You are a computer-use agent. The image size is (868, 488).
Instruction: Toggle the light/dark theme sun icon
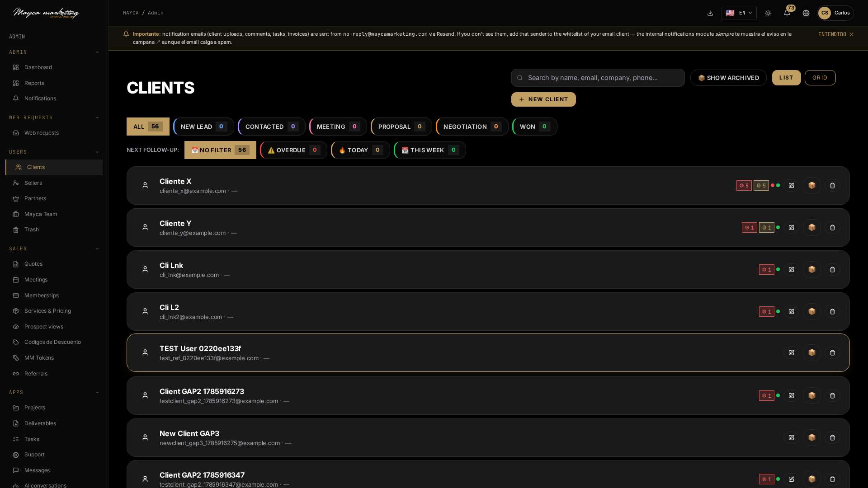coord(768,13)
